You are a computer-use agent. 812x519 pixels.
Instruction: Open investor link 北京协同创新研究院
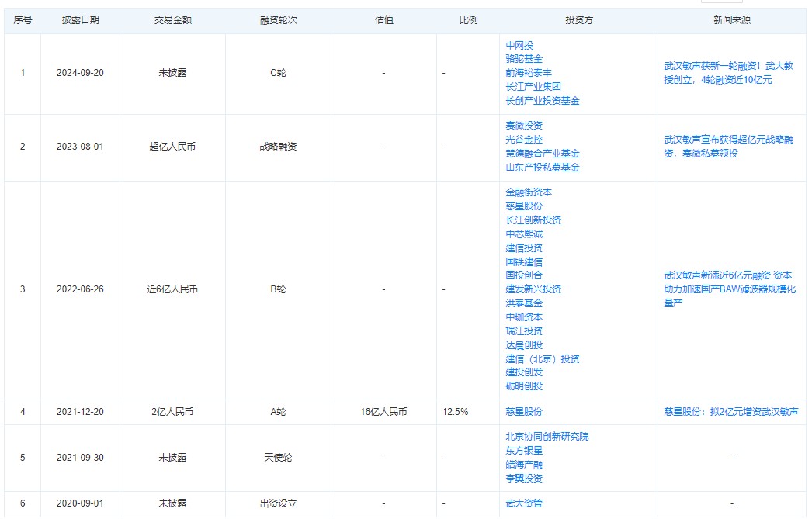(x=547, y=437)
